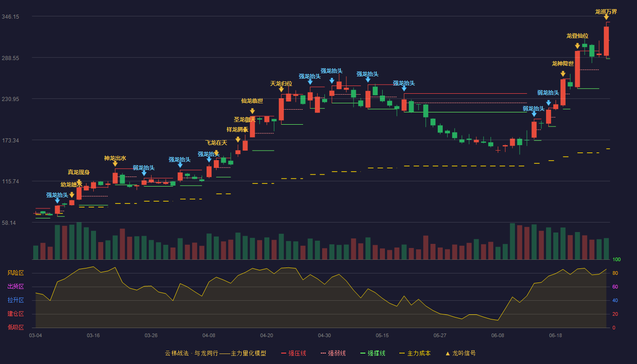637x364 pixels.
Task: Select the 天龙归位 signal marker
Action: [281, 89]
